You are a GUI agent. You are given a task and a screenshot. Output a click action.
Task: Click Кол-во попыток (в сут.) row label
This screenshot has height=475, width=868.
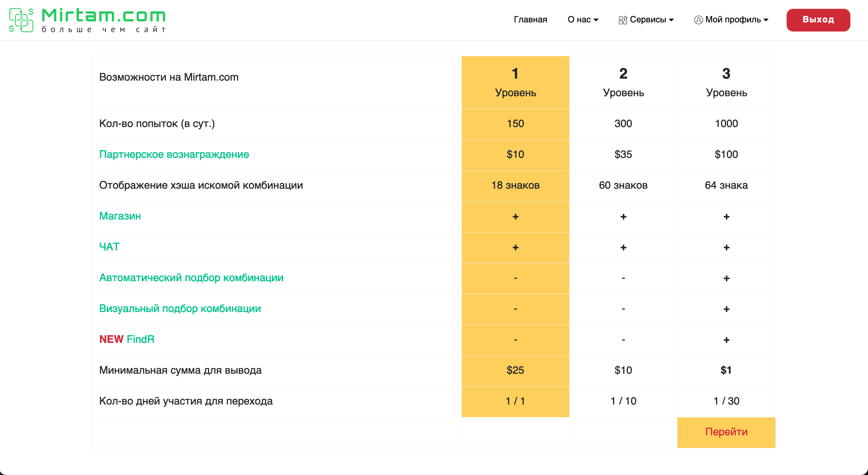(x=157, y=124)
